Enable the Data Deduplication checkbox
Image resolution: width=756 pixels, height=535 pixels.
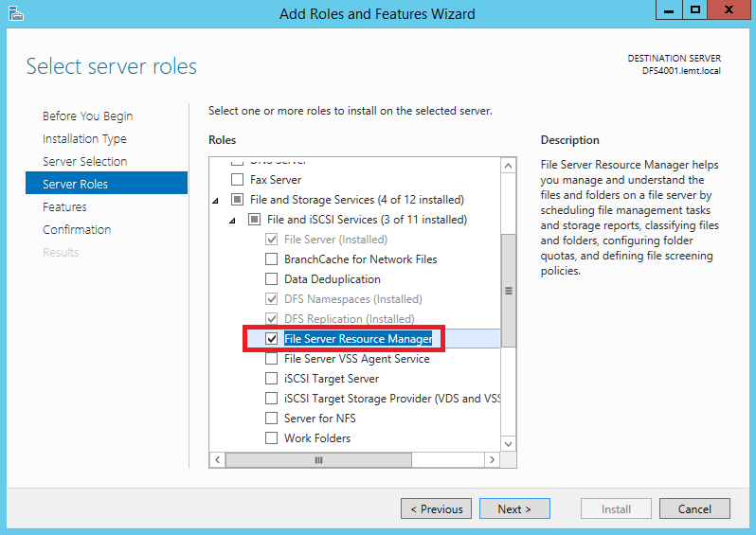tap(272, 279)
